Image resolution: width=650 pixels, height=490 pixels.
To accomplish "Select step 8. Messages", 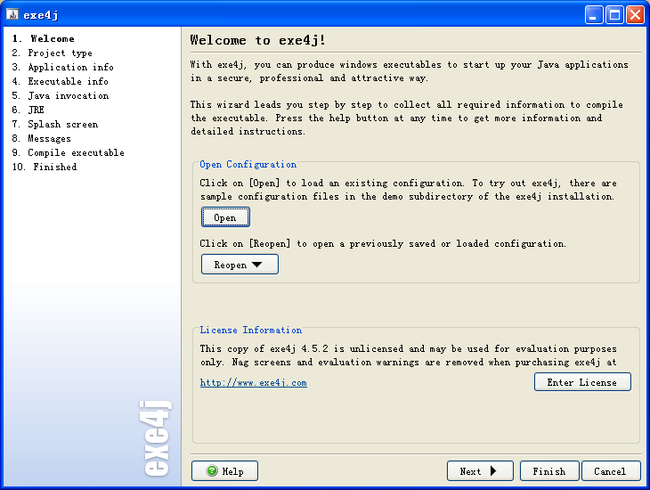I will pos(41,138).
